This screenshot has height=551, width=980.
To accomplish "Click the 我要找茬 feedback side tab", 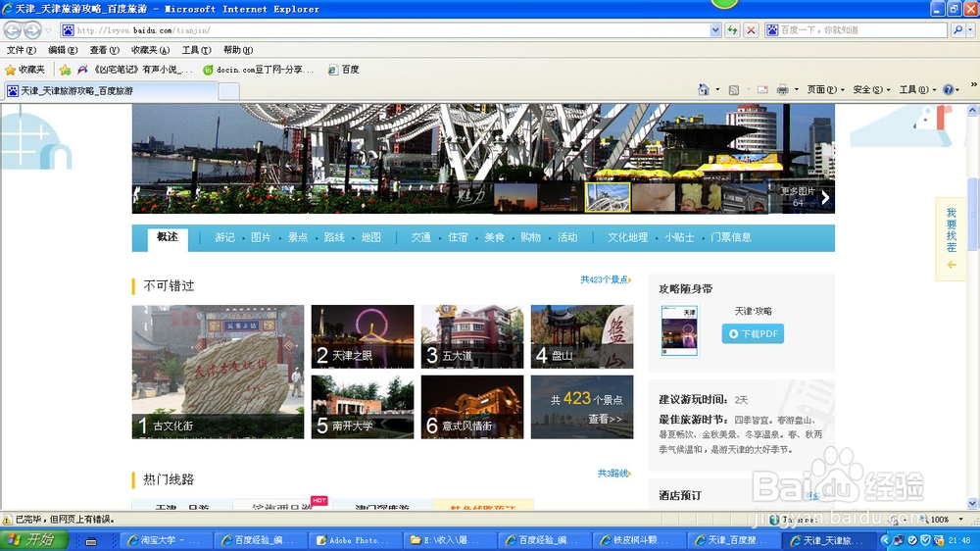I will click(x=951, y=239).
